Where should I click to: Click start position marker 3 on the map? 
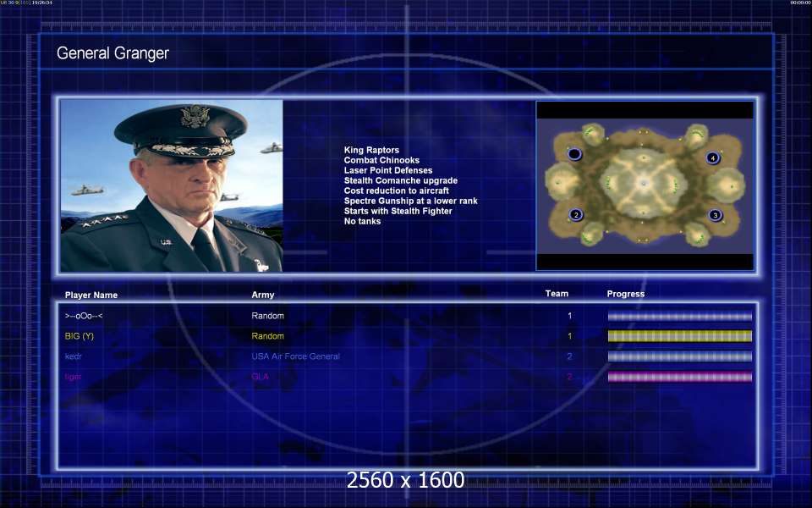[716, 215]
